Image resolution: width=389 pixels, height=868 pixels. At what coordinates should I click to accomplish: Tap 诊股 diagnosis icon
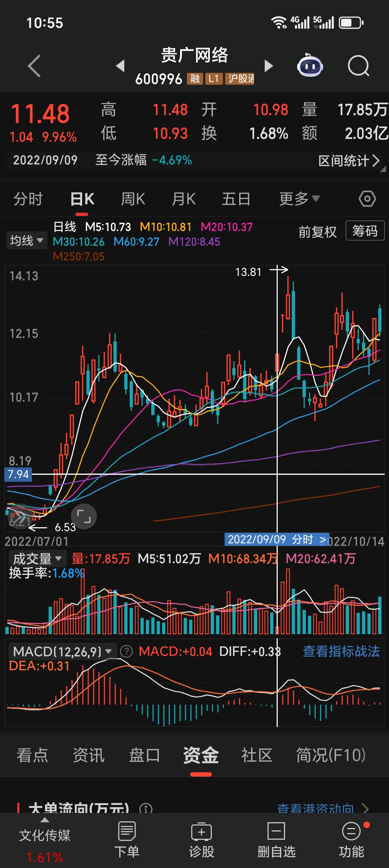(202, 840)
